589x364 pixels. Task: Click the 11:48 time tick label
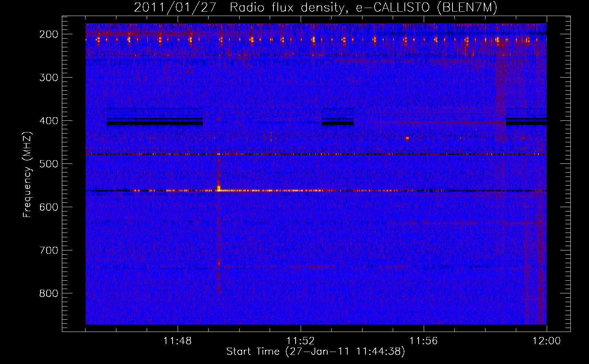click(x=178, y=341)
